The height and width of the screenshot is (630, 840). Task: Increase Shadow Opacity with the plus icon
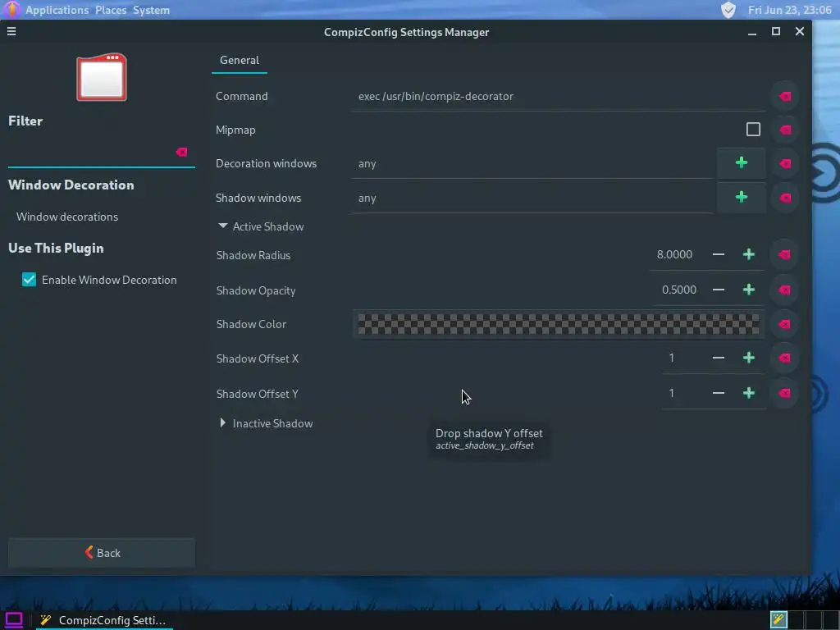click(748, 290)
